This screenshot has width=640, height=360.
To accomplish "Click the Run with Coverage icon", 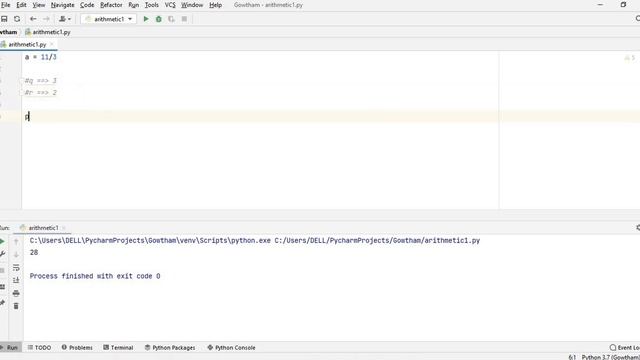I will 171,19.
